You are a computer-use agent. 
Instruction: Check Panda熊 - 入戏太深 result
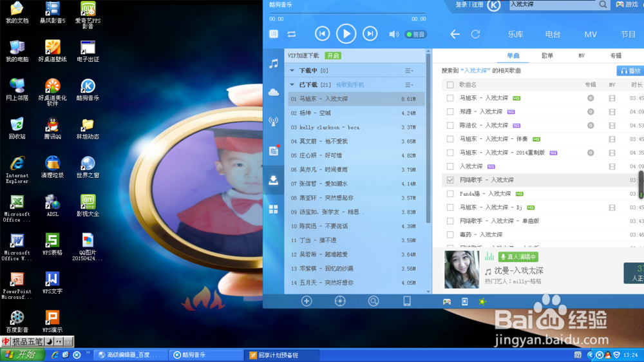click(x=450, y=193)
